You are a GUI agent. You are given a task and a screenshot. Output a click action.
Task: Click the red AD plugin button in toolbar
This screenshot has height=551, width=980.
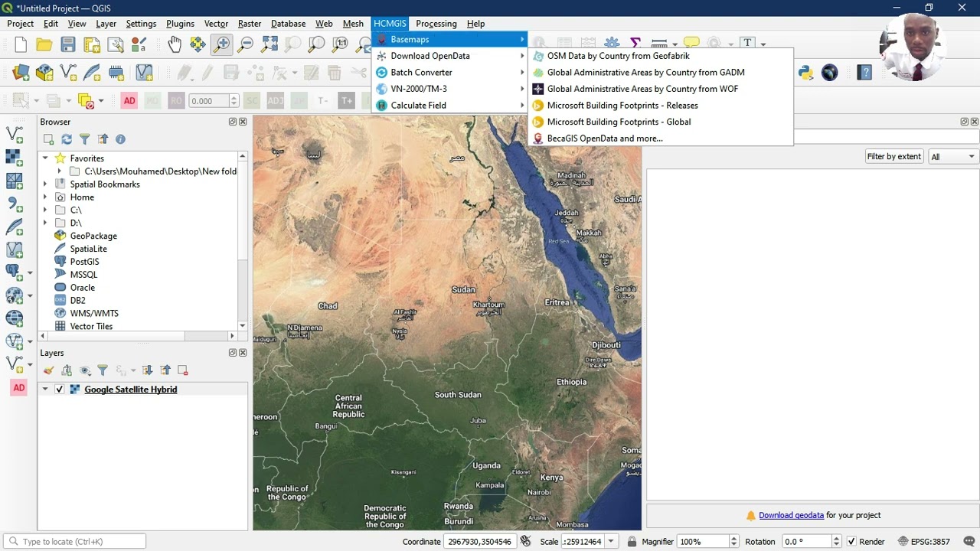click(x=129, y=101)
